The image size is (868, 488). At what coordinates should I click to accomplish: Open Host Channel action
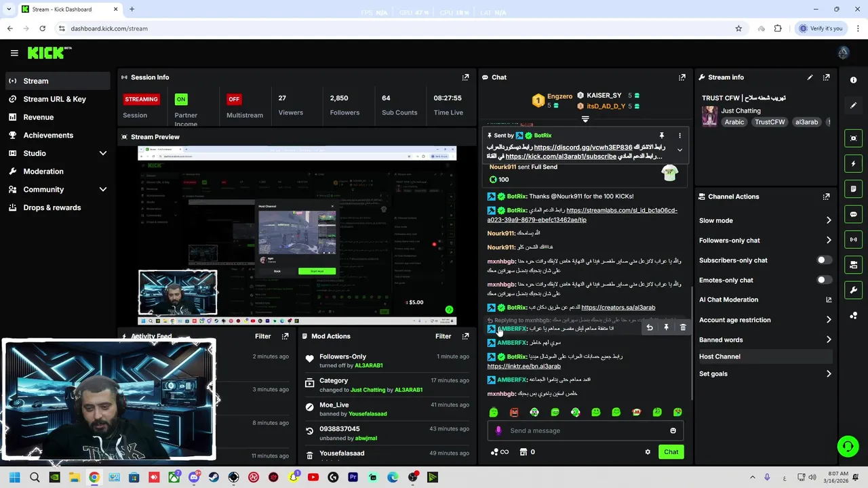point(765,357)
